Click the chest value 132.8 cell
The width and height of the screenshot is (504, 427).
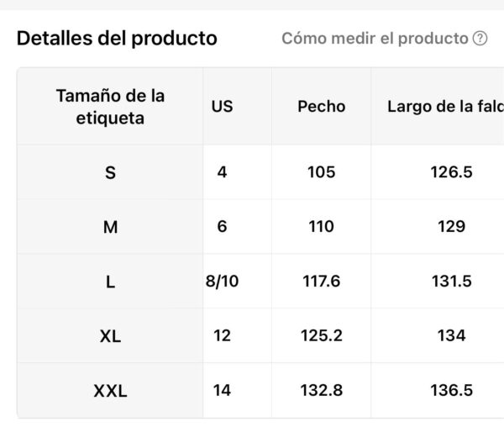tap(322, 390)
